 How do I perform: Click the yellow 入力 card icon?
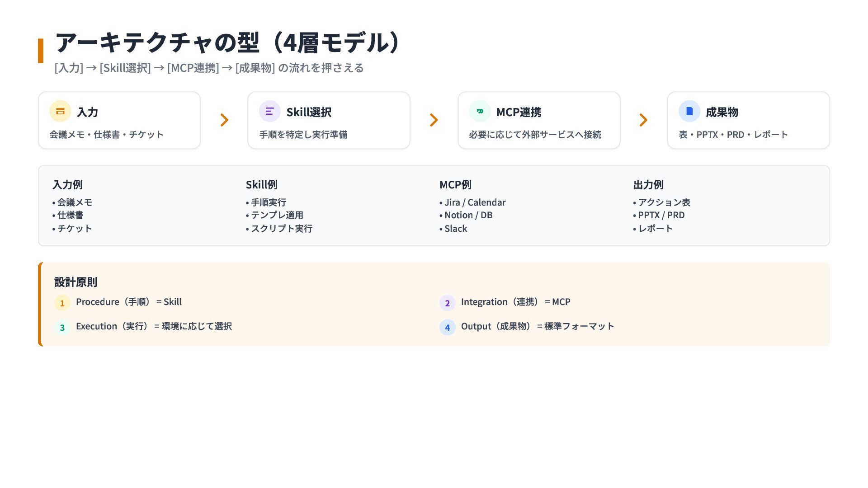tap(60, 111)
